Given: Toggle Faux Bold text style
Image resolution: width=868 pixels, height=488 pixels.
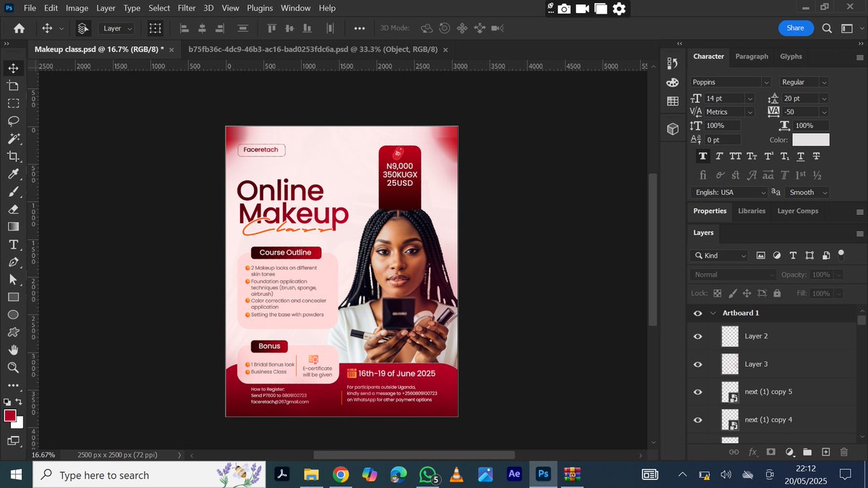Looking at the screenshot, I should tap(703, 156).
